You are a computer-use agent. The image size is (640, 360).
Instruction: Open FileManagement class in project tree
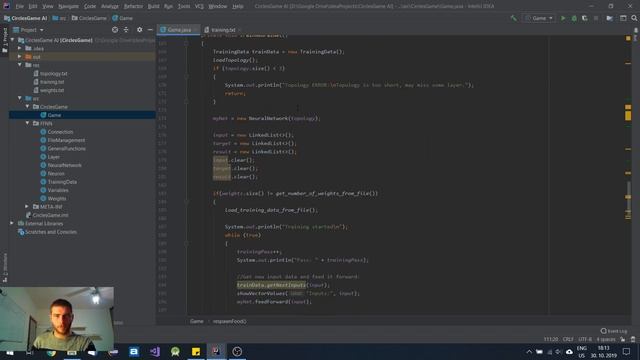click(x=66, y=140)
